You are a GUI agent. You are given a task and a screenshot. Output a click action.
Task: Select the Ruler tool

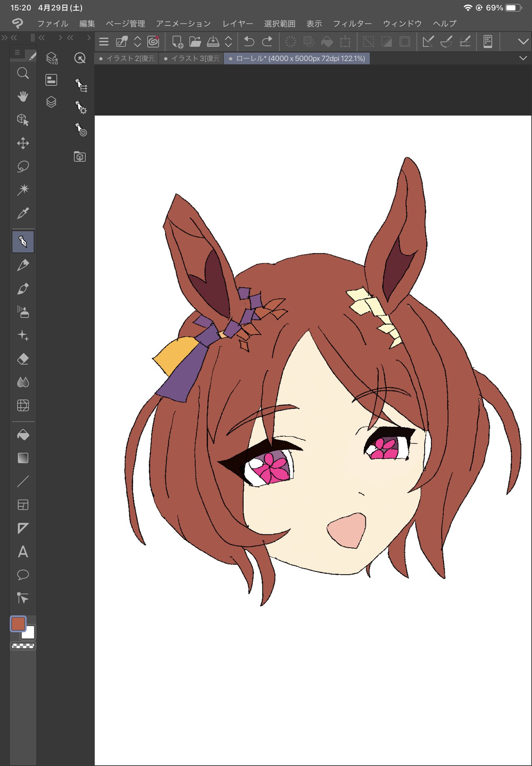(x=23, y=528)
